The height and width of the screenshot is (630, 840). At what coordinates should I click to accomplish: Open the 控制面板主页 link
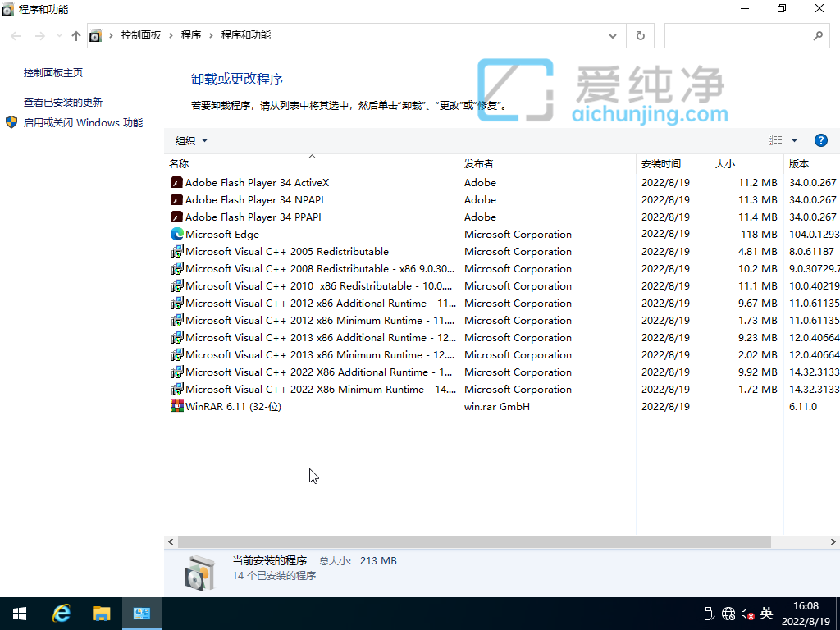click(53, 73)
